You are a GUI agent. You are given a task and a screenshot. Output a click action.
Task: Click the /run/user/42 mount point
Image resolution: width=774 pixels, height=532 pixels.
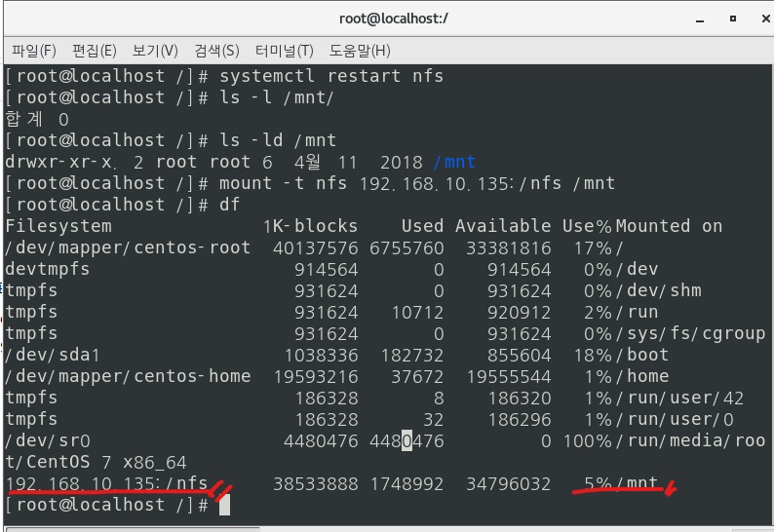tap(679, 399)
